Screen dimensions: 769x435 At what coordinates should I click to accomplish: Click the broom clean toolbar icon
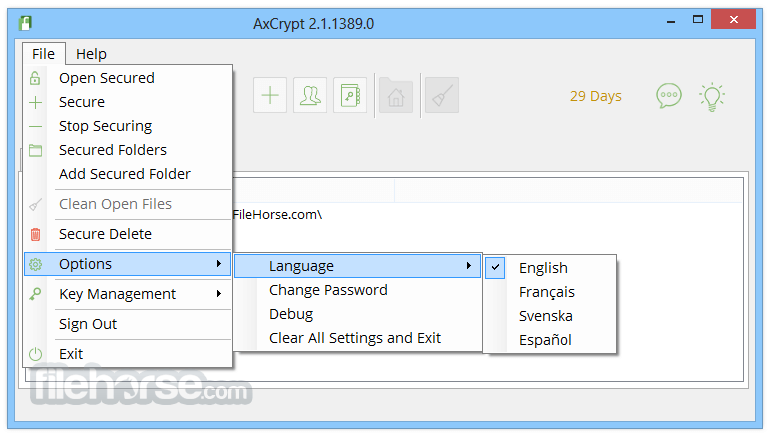coord(442,95)
